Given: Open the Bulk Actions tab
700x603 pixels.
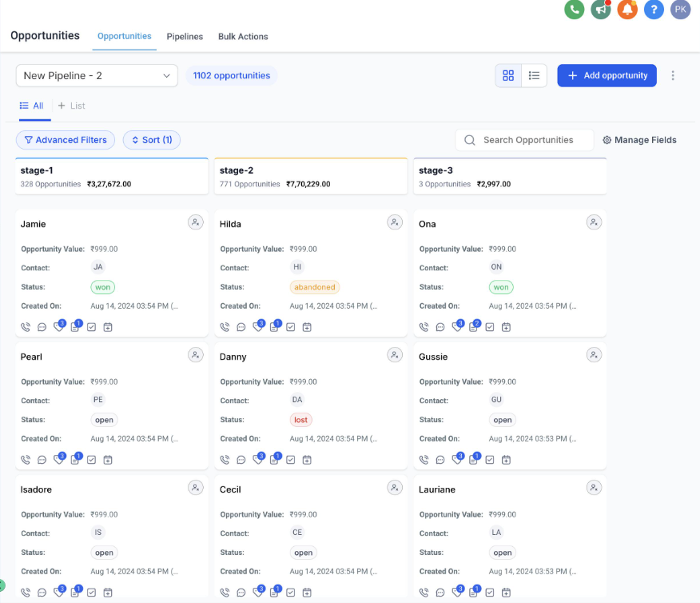Looking at the screenshot, I should point(243,37).
